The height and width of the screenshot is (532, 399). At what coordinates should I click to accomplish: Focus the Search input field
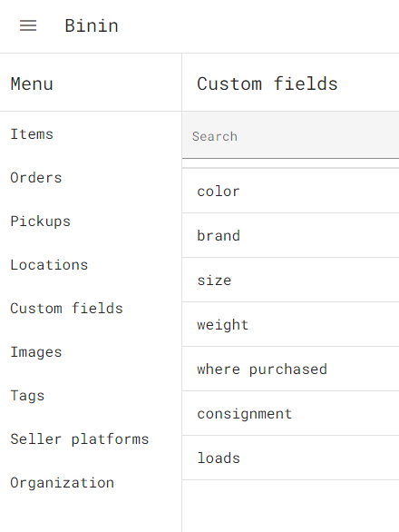click(x=290, y=135)
